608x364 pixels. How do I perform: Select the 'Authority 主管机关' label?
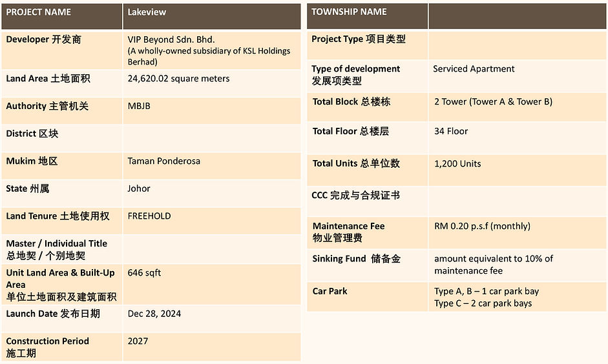(x=47, y=106)
